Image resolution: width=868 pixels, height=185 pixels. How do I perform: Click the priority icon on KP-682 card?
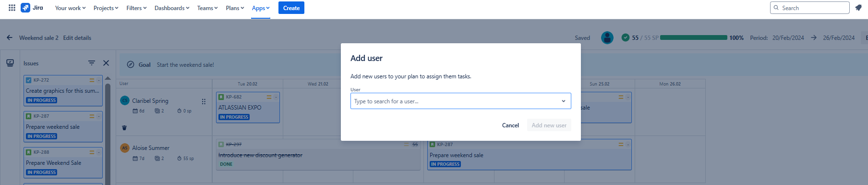269,97
